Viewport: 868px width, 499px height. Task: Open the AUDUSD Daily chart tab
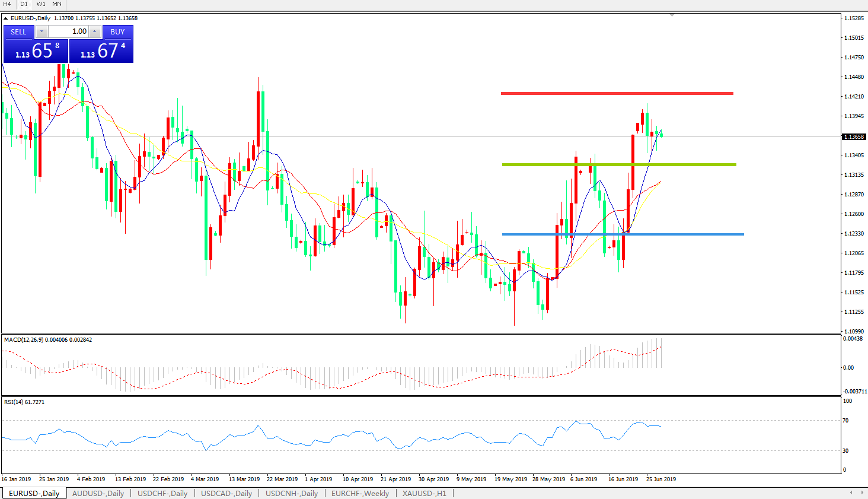click(x=98, y=493)
